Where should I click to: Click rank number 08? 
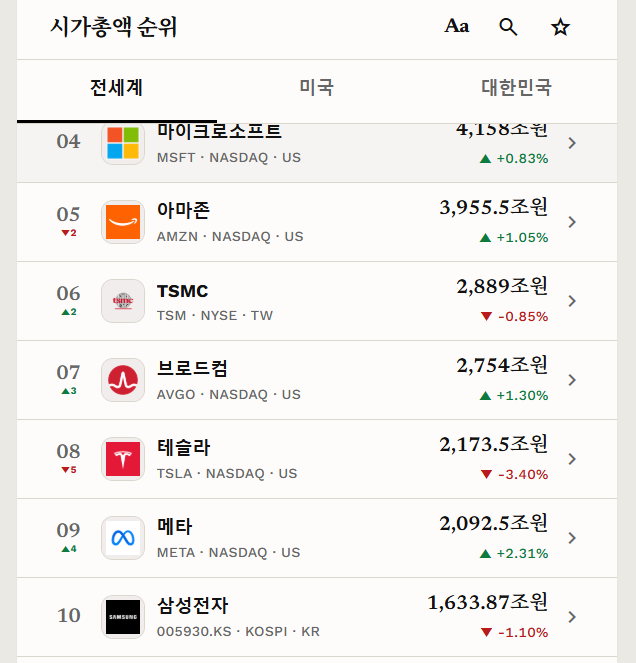tap(68, 452)
